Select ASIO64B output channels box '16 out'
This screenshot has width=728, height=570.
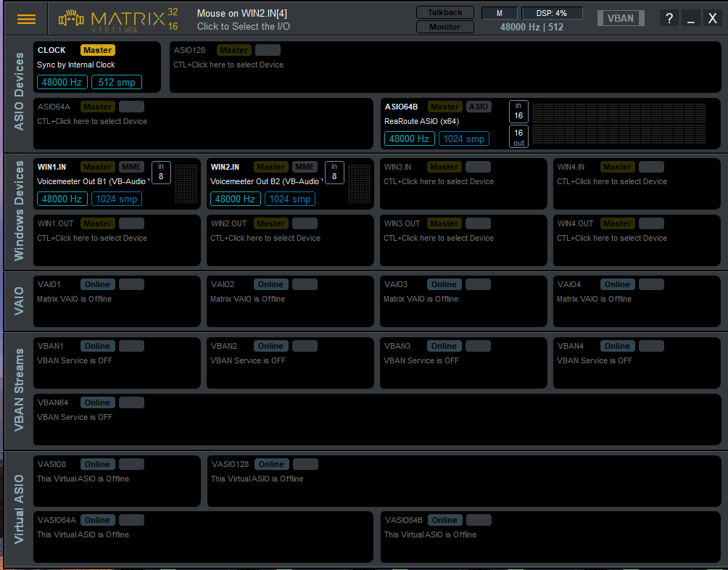(518, 137)
